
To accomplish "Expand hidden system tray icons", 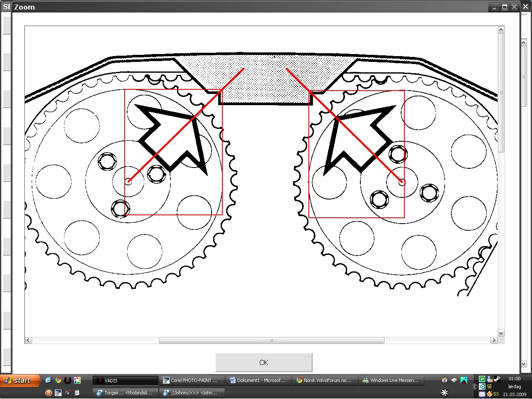I will point(475,387).
